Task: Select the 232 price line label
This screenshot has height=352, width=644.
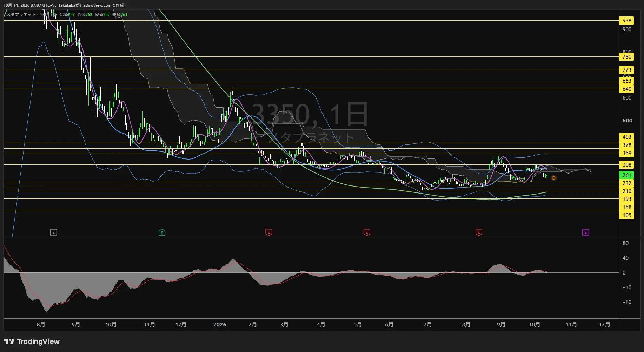Action: click(626, 183)
